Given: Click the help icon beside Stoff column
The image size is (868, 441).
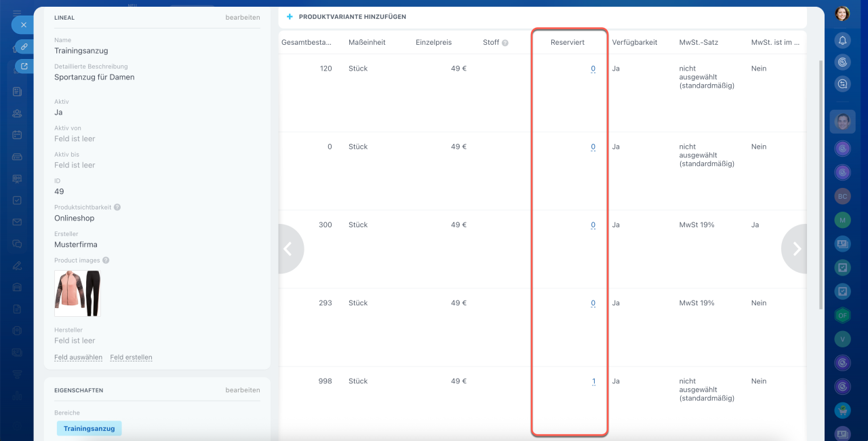Looking at the screenshot, I should click(505, 42).
